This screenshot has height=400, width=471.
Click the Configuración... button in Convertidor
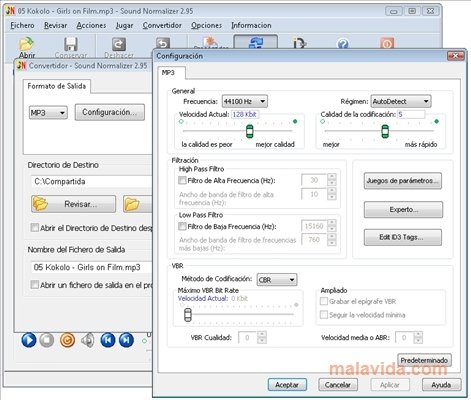[x=109, y=112]
